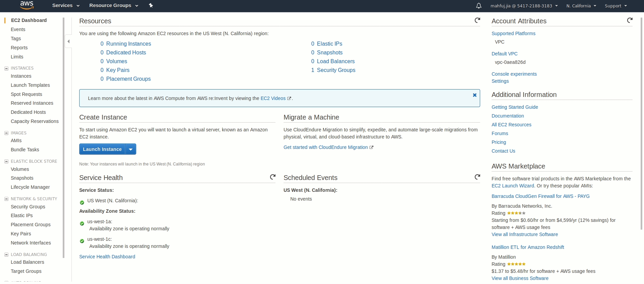Open the Service Health Dashboard link
This screenshot has width=644, height=284.
[107, 257]
